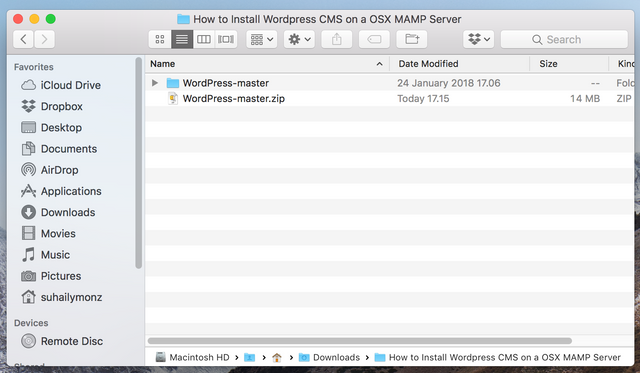Click the 24 January 2018 17.06 date
Viewport: 640px width, 373px height.
(x=449, y=83)
